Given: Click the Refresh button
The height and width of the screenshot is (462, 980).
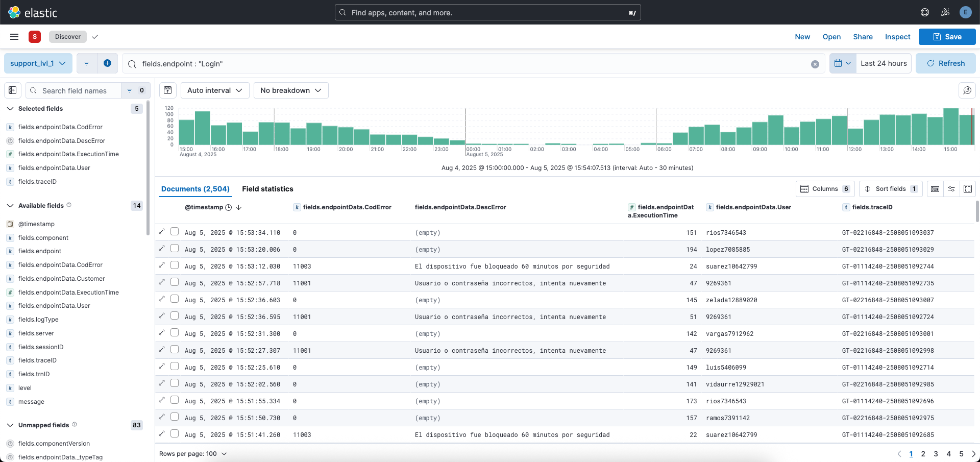Looking at the screenshot, I should 946,63.
